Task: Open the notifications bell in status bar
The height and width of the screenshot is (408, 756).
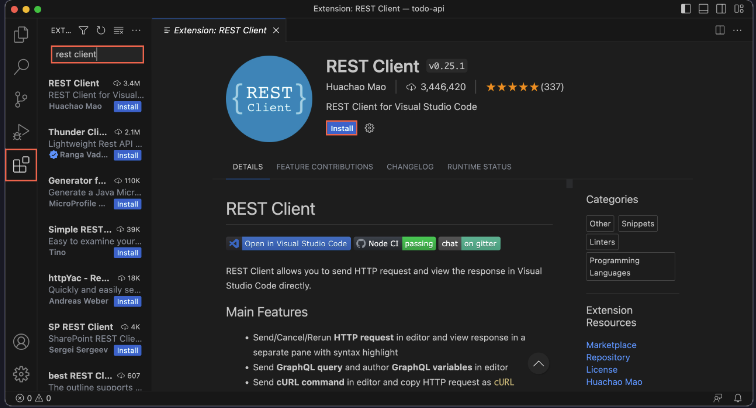Action: point(738,398)
